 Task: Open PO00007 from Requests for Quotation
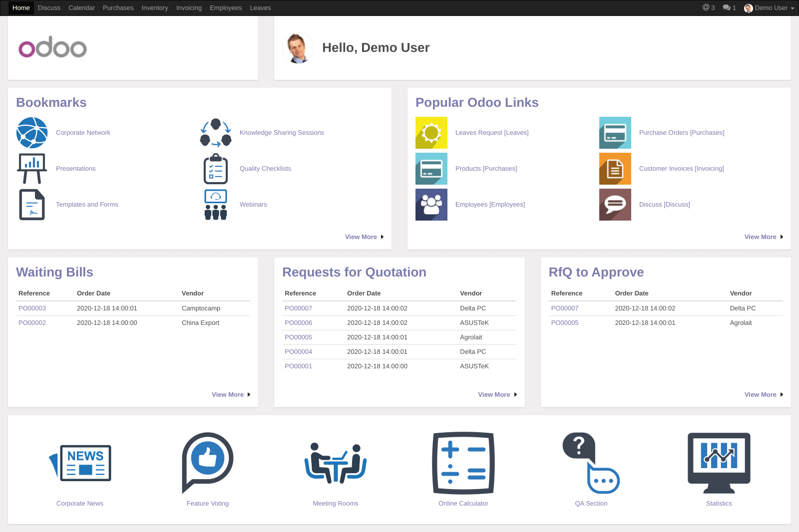(x=298, y=308)
